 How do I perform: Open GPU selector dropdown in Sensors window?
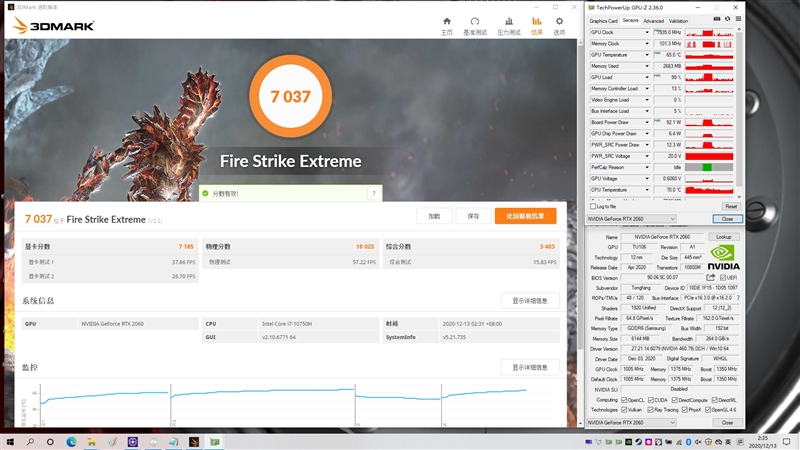tap(632, 218)
